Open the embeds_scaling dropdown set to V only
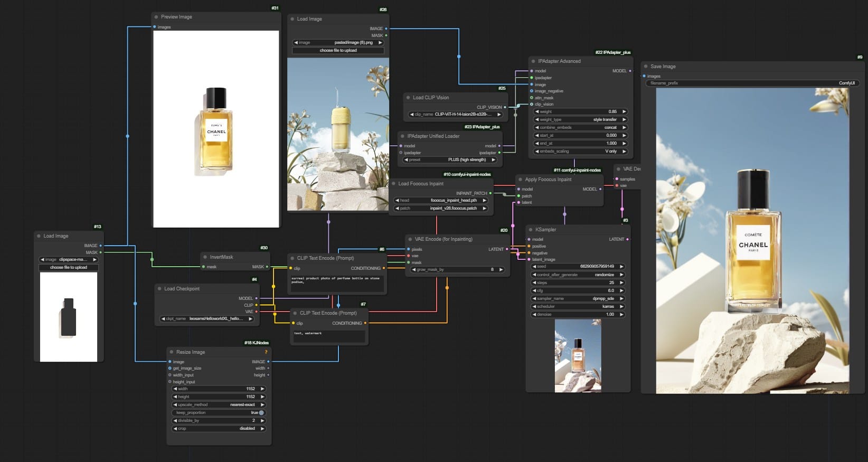This screenshot has width=868, height=462. [x=581, y=152]
